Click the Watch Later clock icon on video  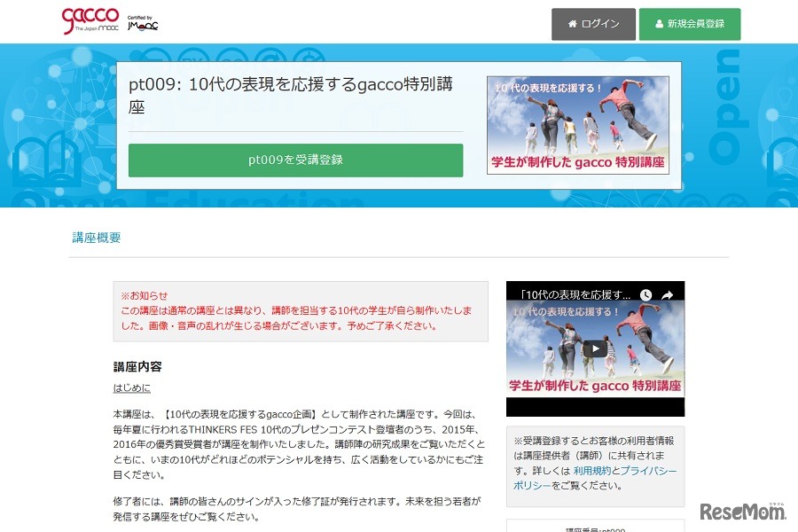click(x=645, y=293)
